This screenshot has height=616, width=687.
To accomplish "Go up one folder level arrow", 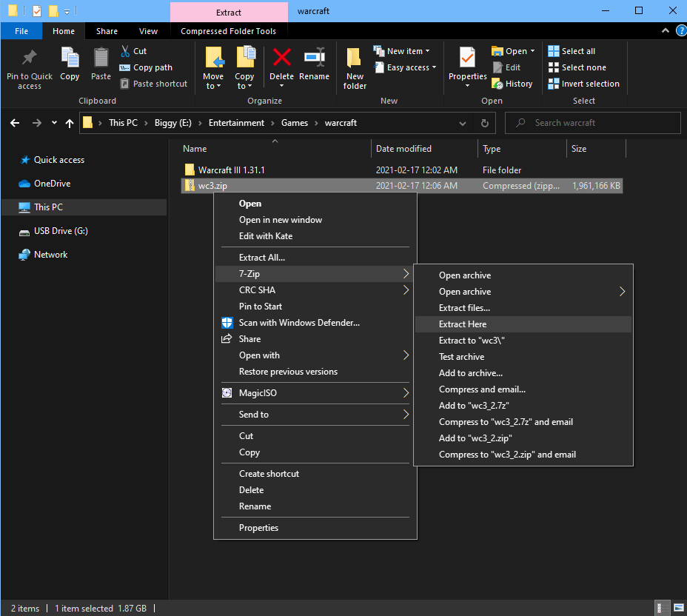I will (x=70, y=123).
